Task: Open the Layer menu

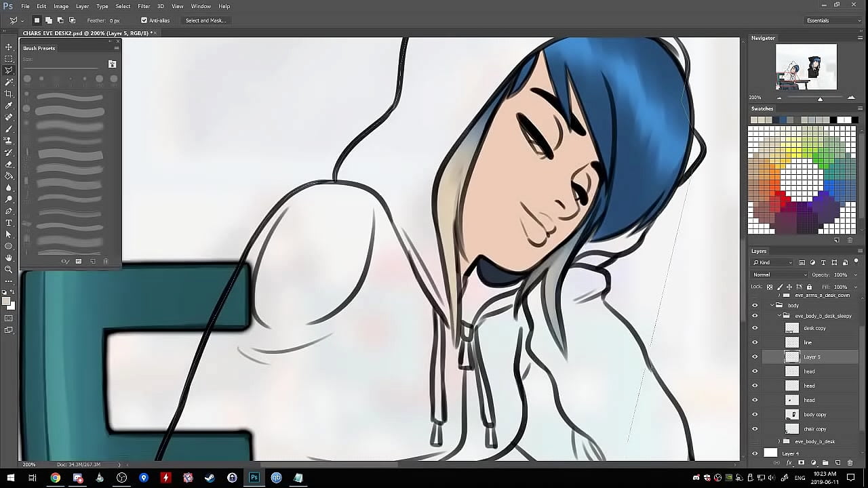Action: tap(82, 6)
